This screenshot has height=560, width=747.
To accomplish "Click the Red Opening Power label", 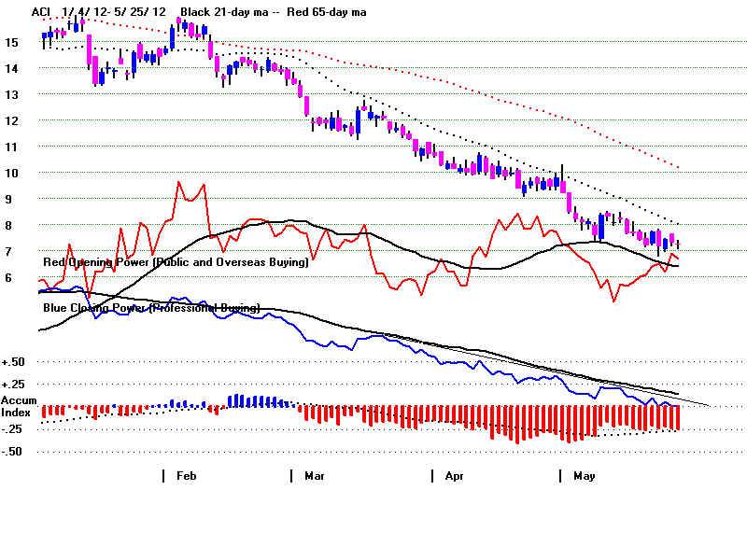I will 176,263.
